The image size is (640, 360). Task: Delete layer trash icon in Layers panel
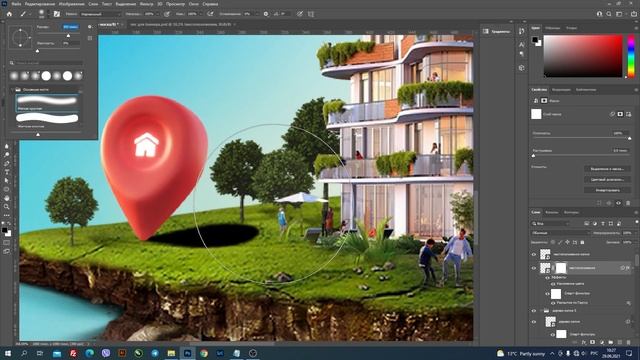click(x=629, y=342)
